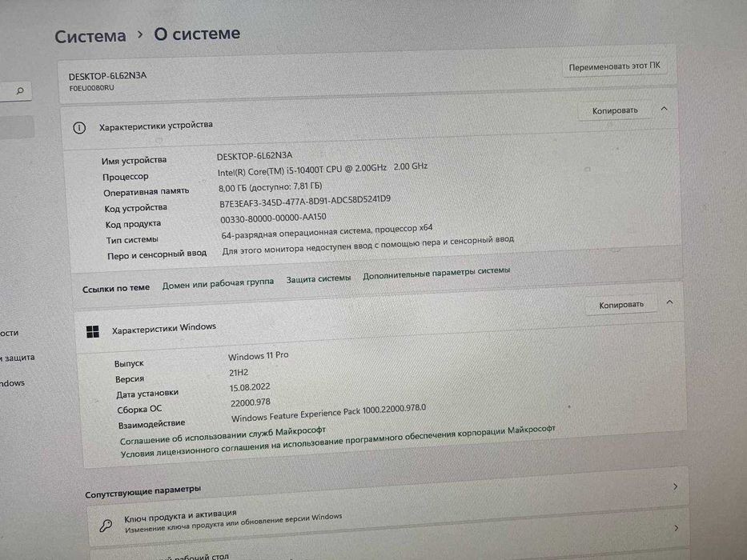
Task: Copy device specifications with Копировать button
Action: point(615,110)
